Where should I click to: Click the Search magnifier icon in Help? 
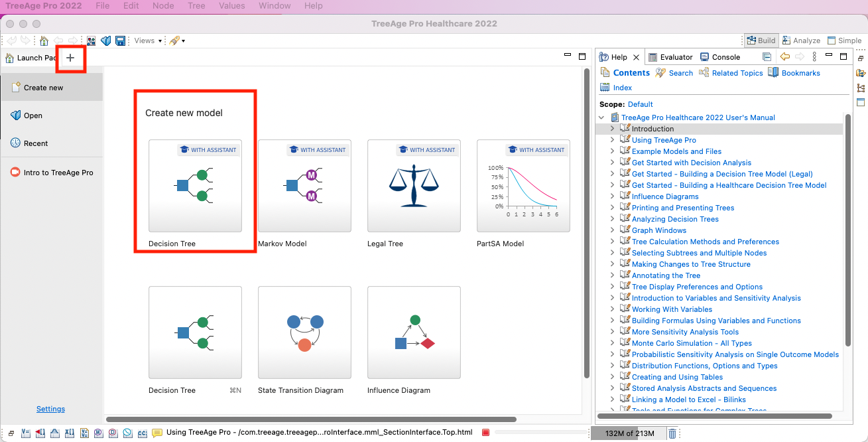[x=660, y=73]
